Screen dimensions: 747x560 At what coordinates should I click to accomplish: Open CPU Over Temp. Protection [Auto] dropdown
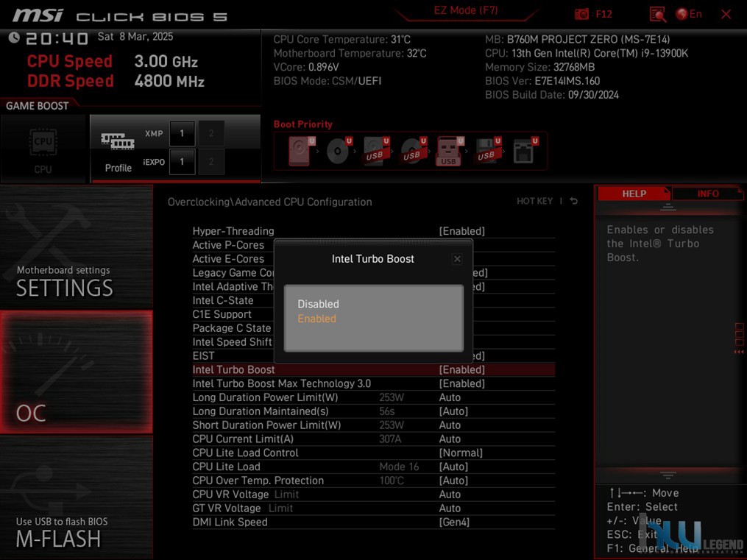(453, 481)
